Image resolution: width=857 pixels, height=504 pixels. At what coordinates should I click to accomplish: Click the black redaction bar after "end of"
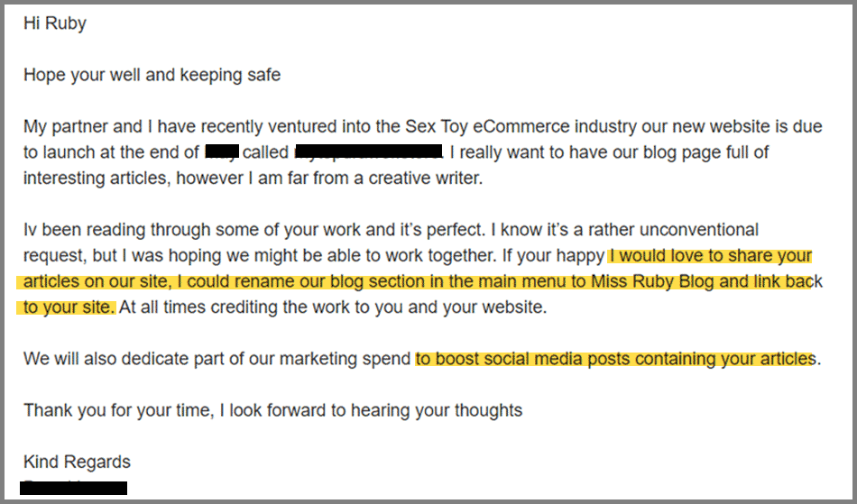(x=222, y=151)
